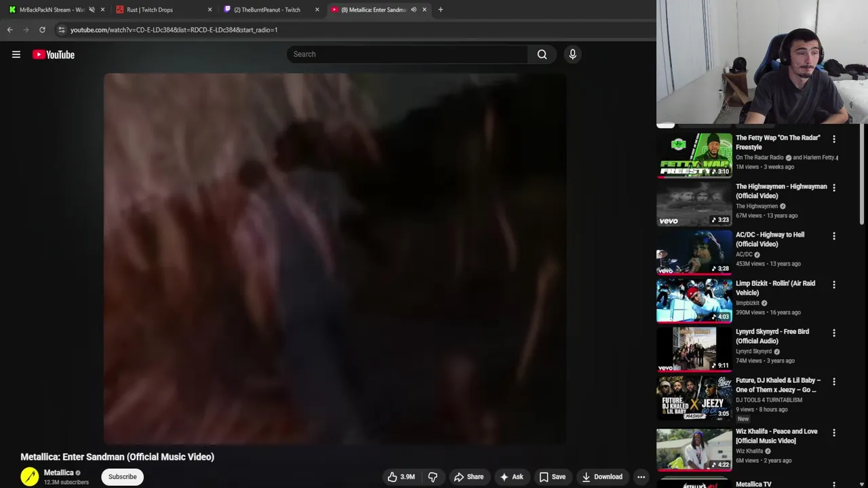The width and height of the screenshot is (868, 488).
Task: Open AC/DC Highway to Hell title link
Action: tap(770, 239)
